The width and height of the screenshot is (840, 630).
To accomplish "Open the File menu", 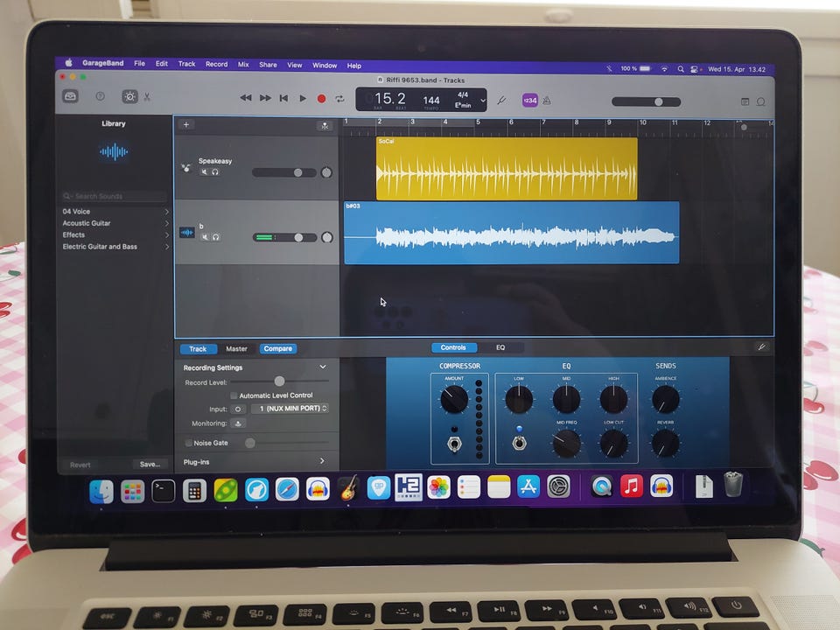I will pyautogui.click(x=139, y=63).
